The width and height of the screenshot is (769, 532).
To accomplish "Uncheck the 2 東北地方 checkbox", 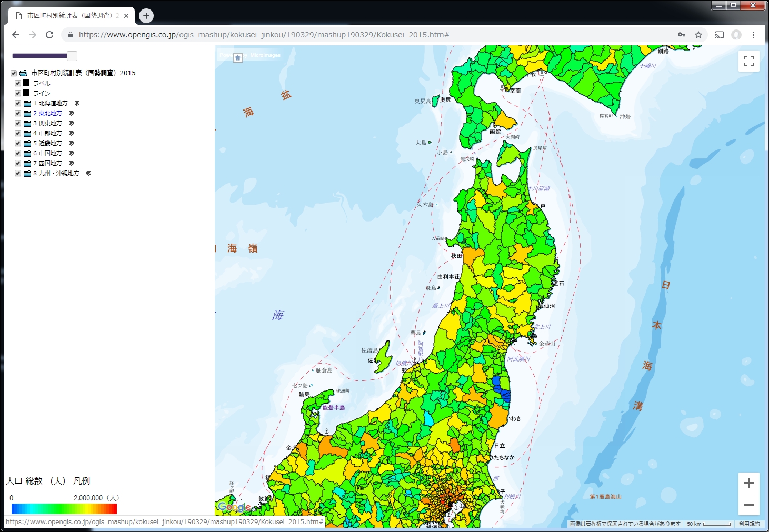I will [x=18, y=113].
